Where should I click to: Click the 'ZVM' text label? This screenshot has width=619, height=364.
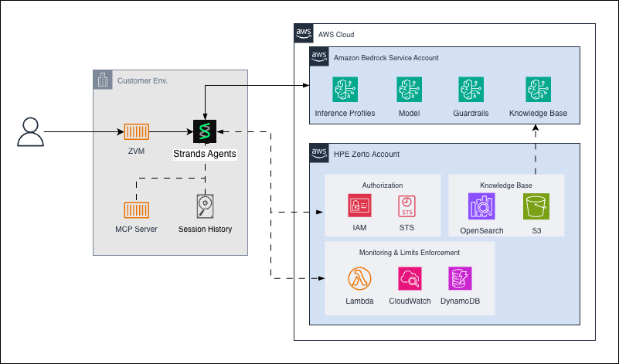click(136, 151)
